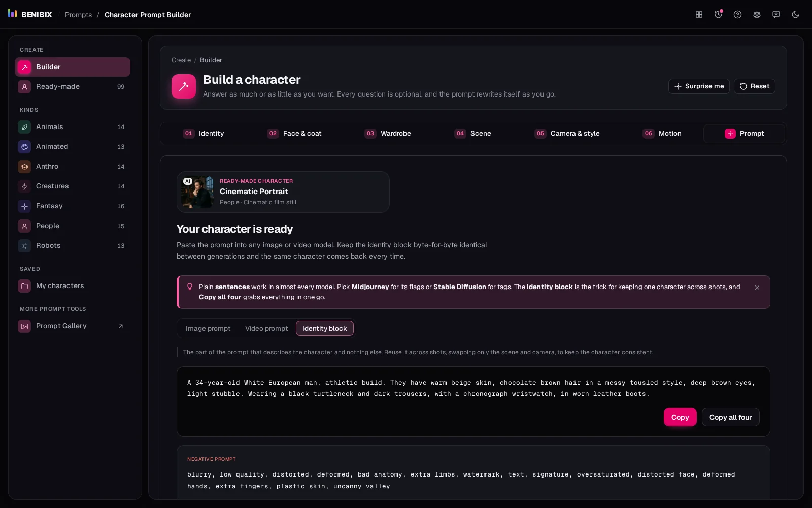Select the Identity block tab

(x=325, y=329)
